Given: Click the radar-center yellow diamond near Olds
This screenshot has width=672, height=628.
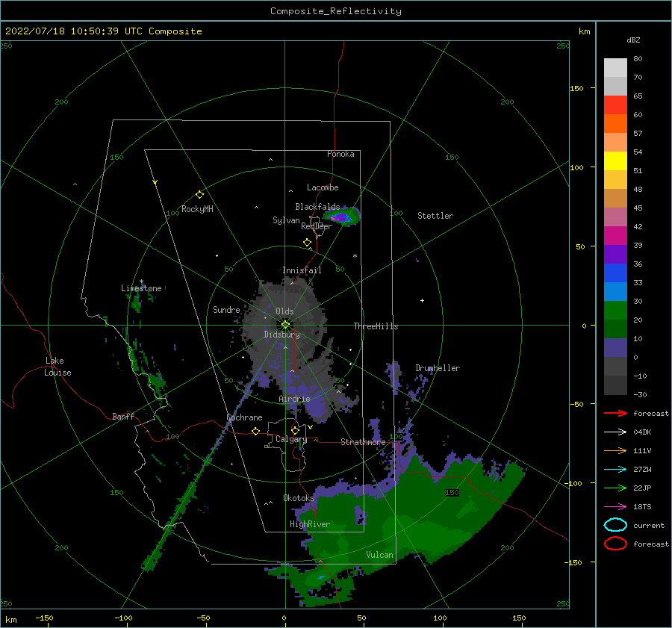Looking at the screenshot, I should (x=285, y=325).
